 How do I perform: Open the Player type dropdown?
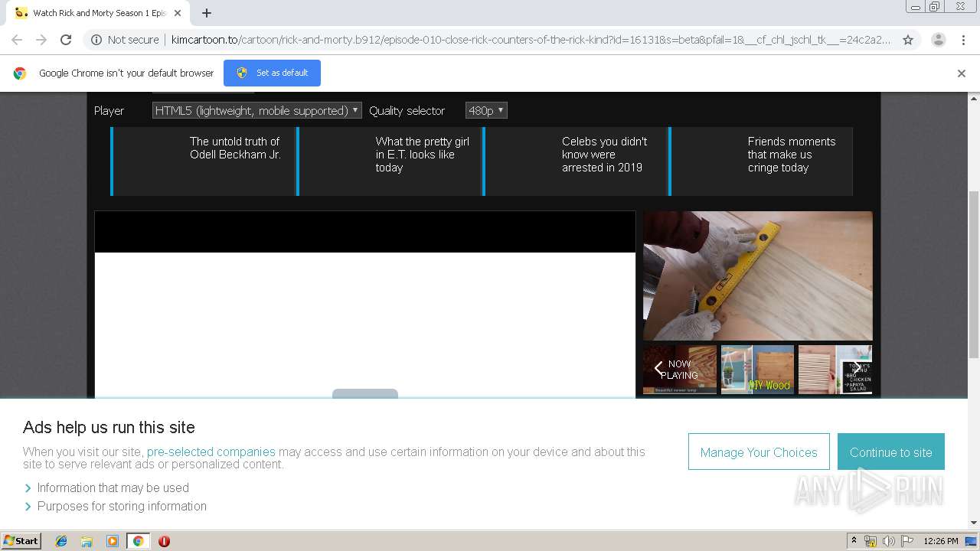256,111
